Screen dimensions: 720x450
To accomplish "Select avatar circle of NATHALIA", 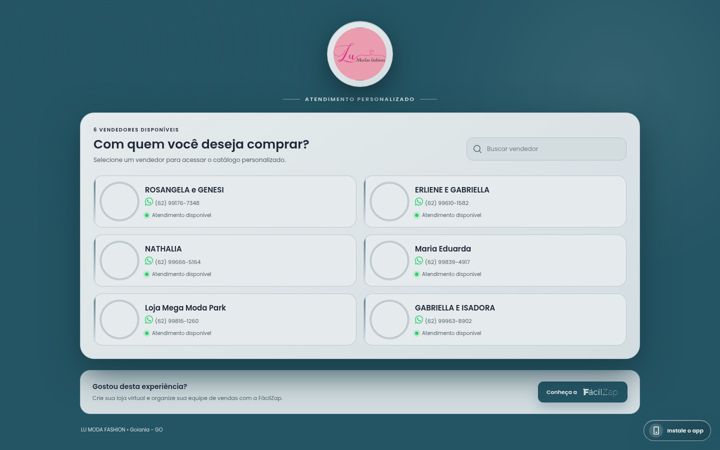I will pyautogui.click(x=119, y=260).
